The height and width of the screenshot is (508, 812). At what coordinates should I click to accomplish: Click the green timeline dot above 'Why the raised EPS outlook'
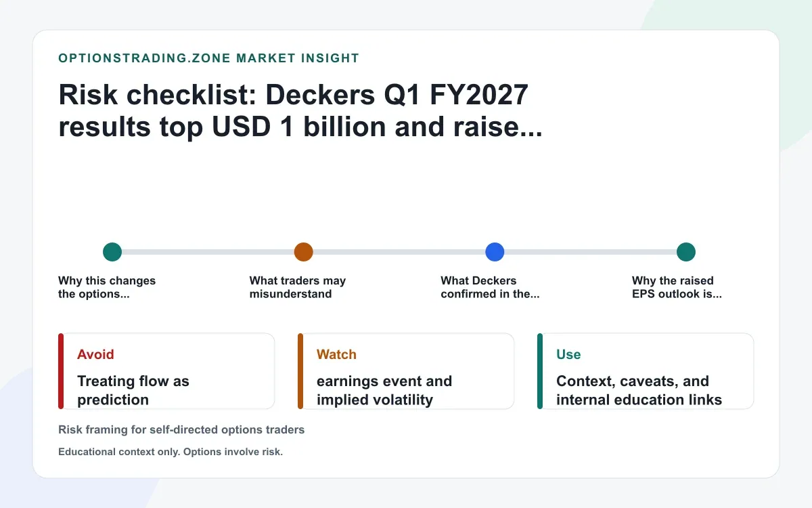coord(686,252)
